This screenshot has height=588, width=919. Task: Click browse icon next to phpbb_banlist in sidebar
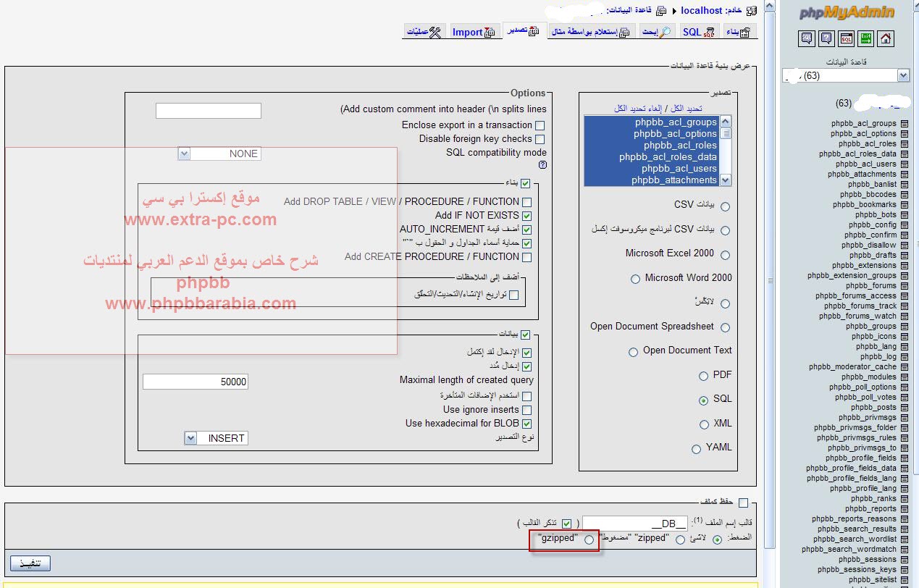pos(904,185)
